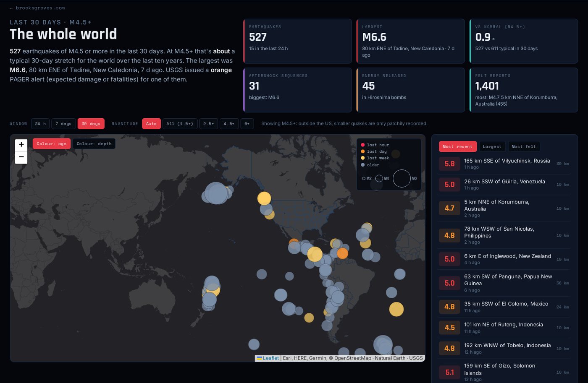Screen dimensions: 588x383
Task: Select the 30 days window
Action: (x=91, y=124)
